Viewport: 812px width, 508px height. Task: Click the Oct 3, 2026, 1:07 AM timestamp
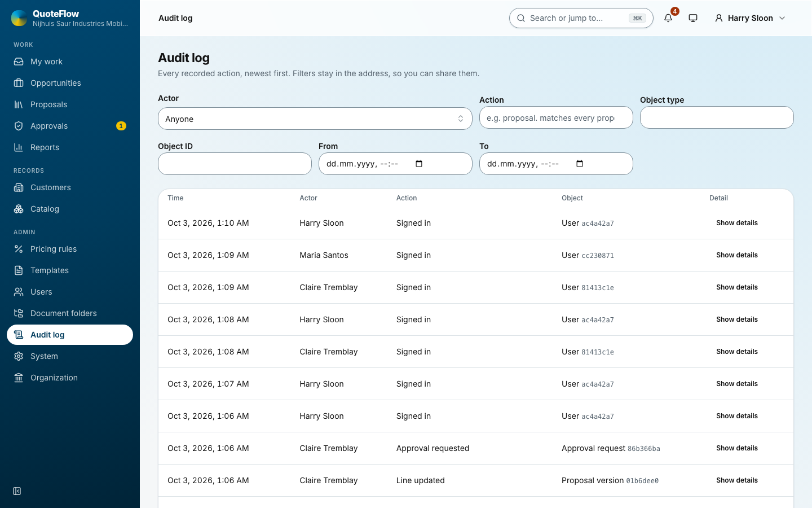208,384
